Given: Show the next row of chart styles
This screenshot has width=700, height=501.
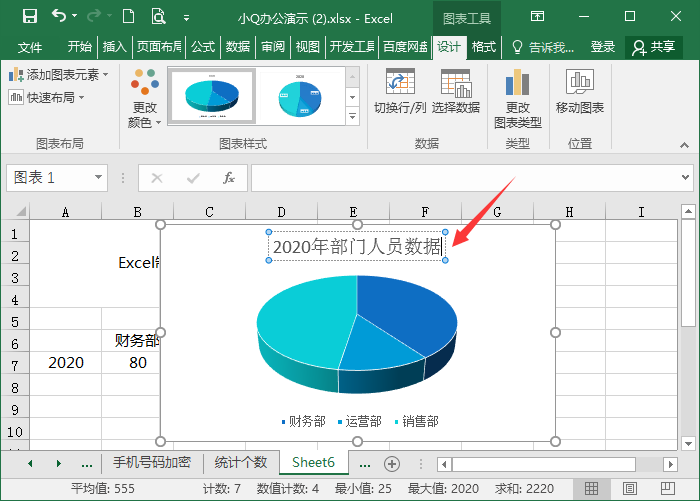Looking at the screenshot, I should pyautogui.click(x=353, y=97).
